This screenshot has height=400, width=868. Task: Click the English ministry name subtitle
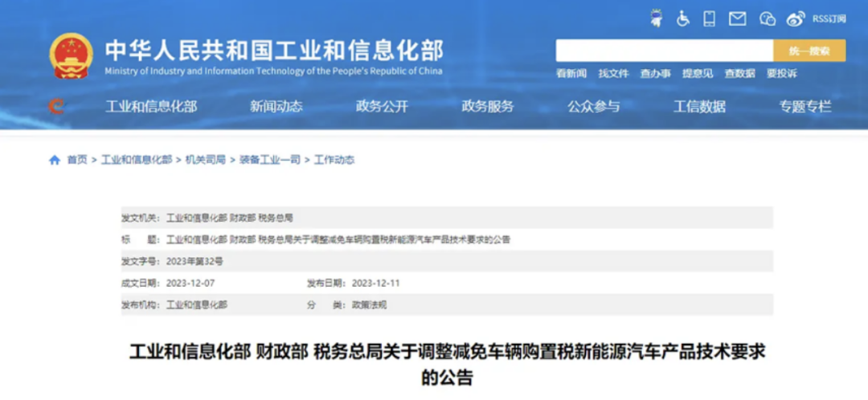coord(273,71)
